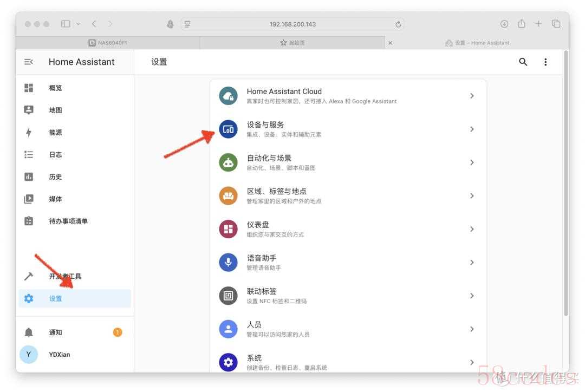Viewport: 585px width, 392px height.
Task: Open the 地图 map icon
Action: click(29, 110)
